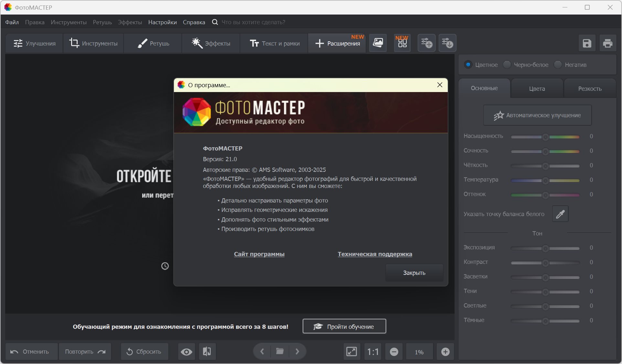Select the Текст и рамки tab
The image size is (622, 364).
click(274, 43)
